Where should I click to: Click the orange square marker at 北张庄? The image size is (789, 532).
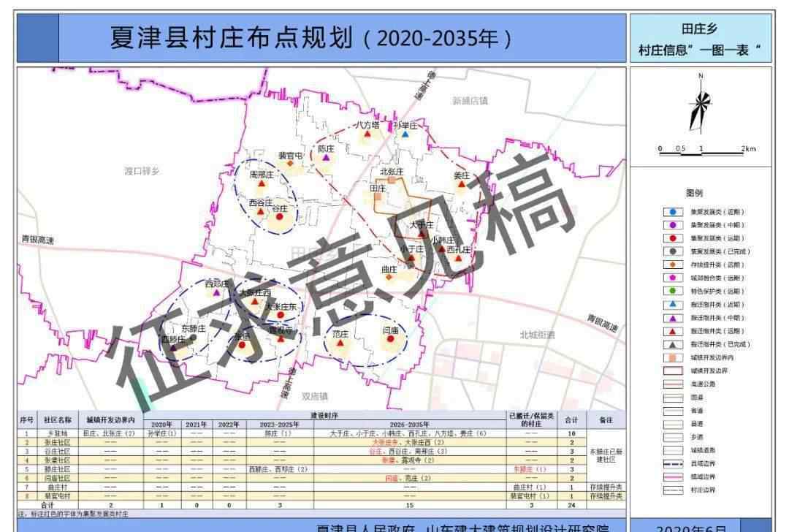point(392,180)
